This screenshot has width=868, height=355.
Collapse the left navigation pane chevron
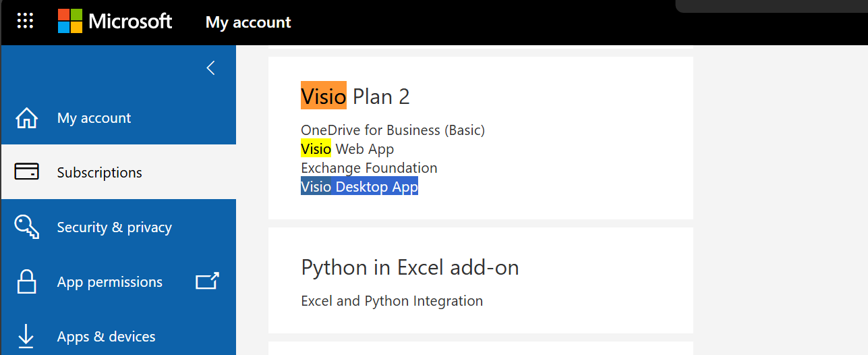[210, 68]
